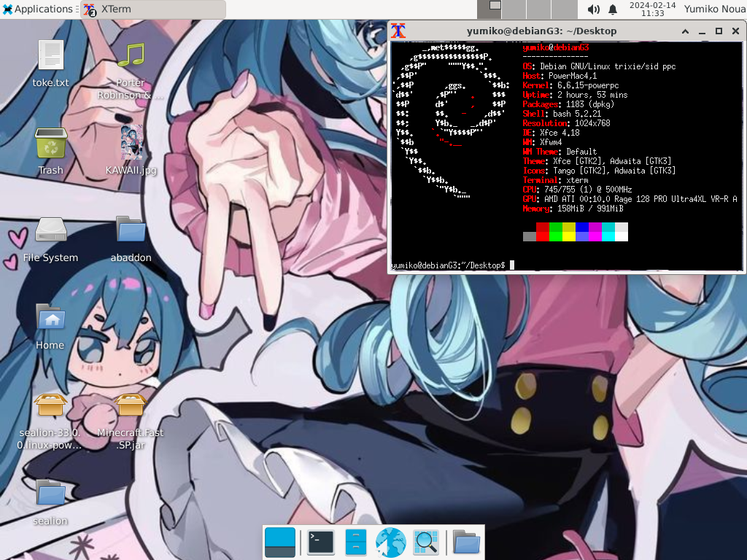
Task: Click the "Terminal: xterm" line
Action: point(555,180)
